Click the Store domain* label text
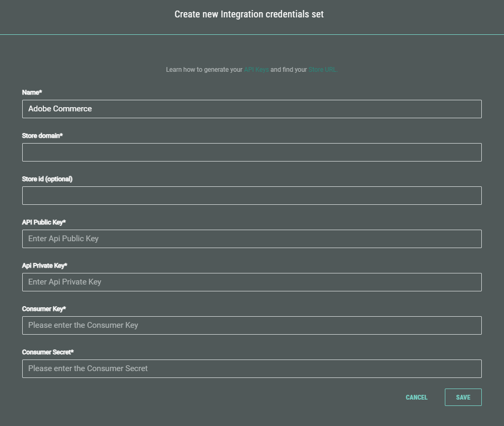The image size is (504, 426). pyautogui.click(x=42, y=136)
